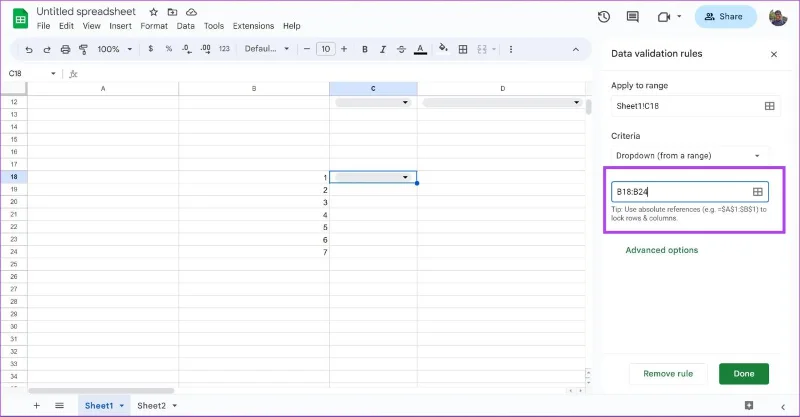800x417 pixels.
Task: Open the File menu
Action: point(43,26)
